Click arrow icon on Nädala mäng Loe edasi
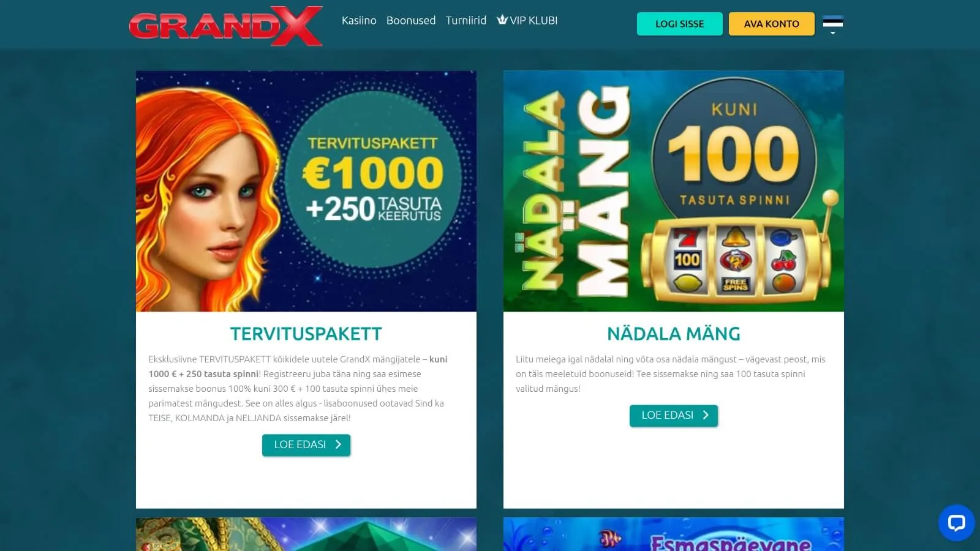The image size is (980, 551). tap(706, 415)
